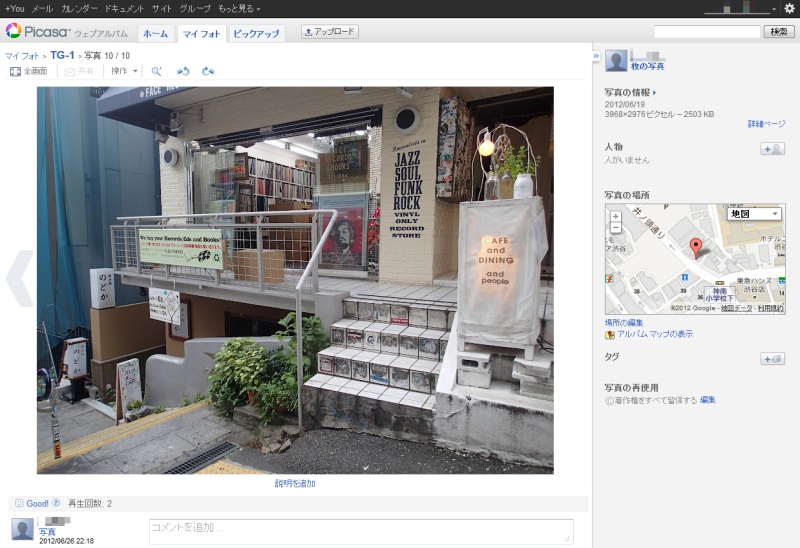Screen dimensions: 800x548
Task: Open the TG-1 album breadcrumb link
Action: click(x=62, y=55)
